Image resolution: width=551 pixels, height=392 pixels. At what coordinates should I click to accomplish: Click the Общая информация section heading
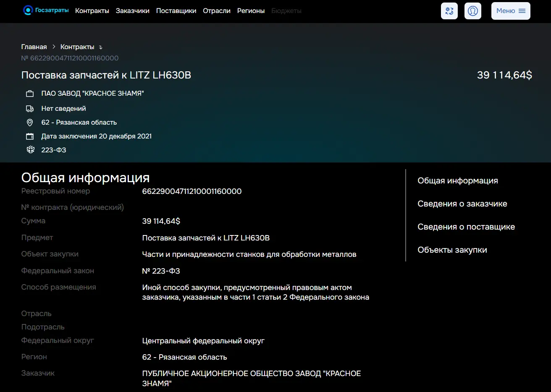tap(86, 178)
